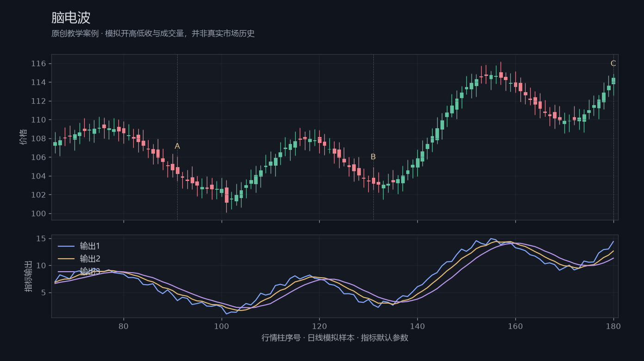
Task: Click x-axis tick 160
Action: [x=515, y=326]
